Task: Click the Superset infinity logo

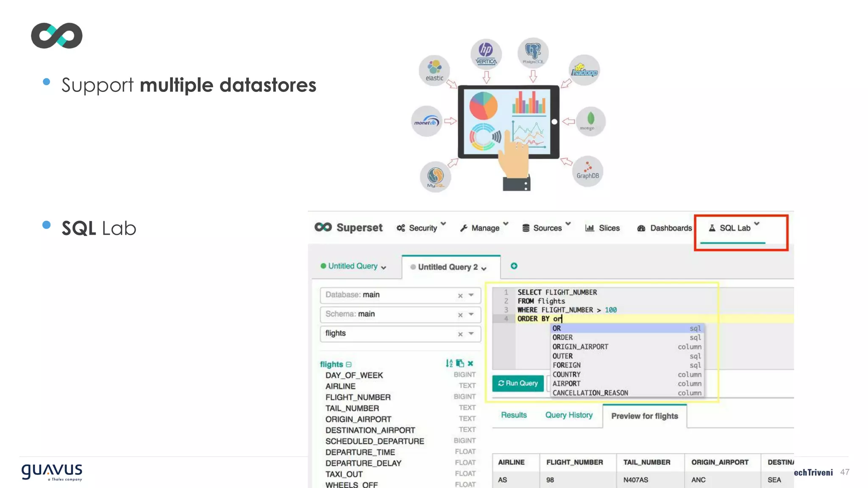Action: 323,227
